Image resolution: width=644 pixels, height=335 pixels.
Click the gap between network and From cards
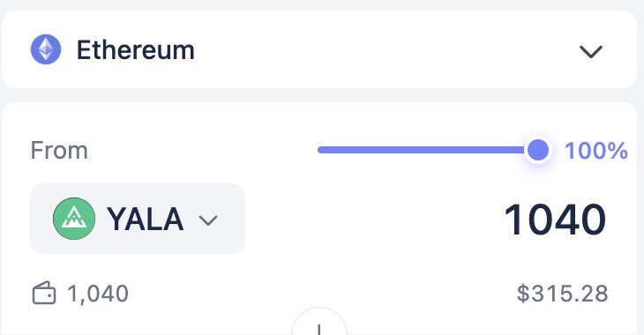(319, 95)
